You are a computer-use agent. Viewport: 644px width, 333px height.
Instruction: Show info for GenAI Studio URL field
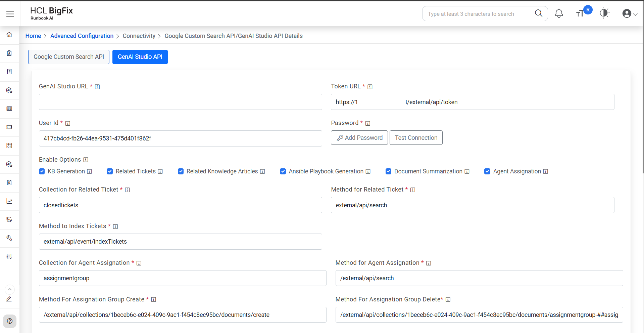click(97, 87)
